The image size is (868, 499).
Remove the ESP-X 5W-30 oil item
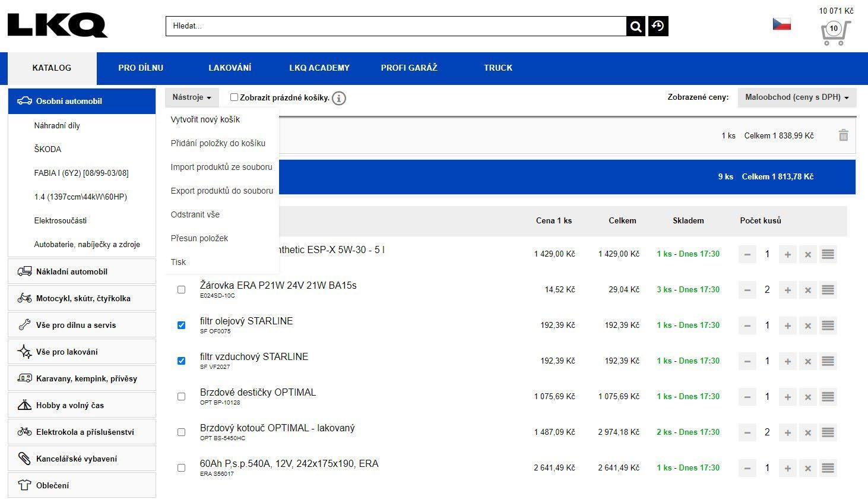(x=807, y=254)
